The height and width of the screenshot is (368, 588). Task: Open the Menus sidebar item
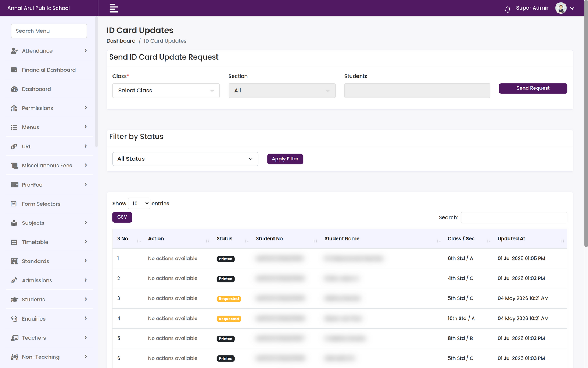coord(49,127)
